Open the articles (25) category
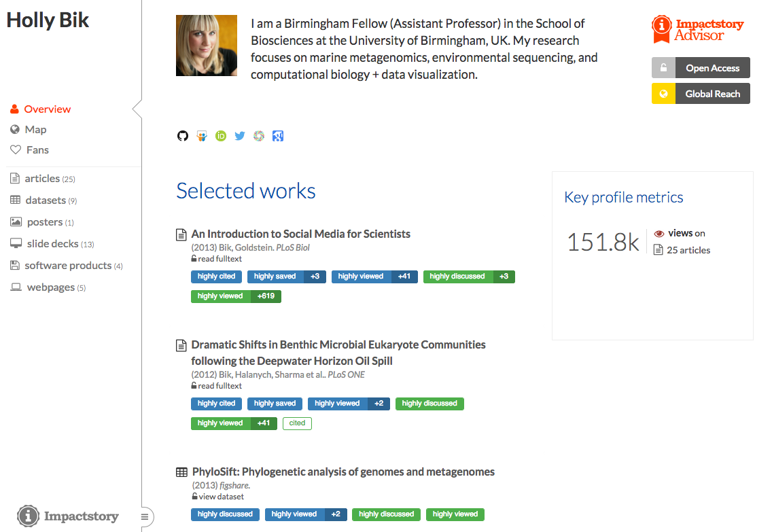The height and width of the screenshot is (532, 772). click(x=42, y=179)
